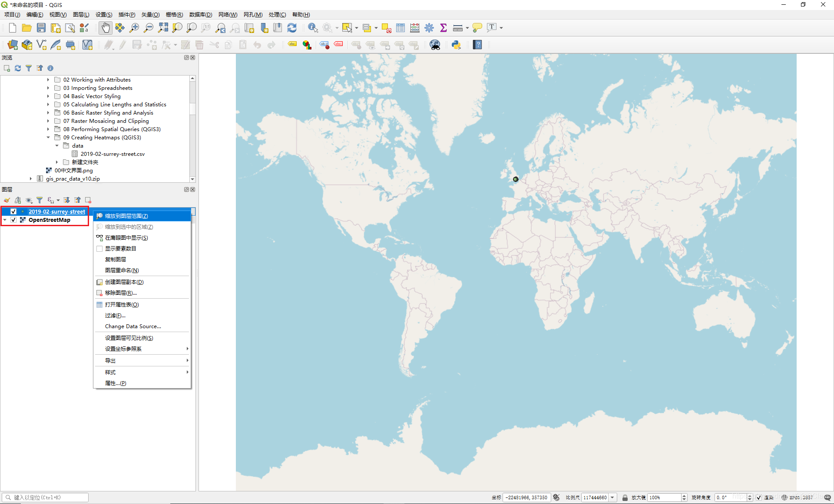Click 打开属性表 in context menu
The width and height of the screenshot is (834, 504).
[x=122, y=305]
